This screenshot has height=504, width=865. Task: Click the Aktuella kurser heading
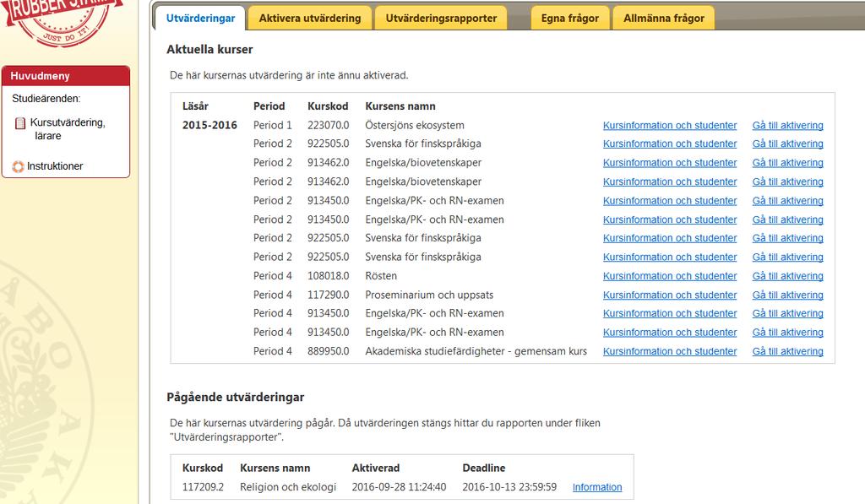click(209, 49)
